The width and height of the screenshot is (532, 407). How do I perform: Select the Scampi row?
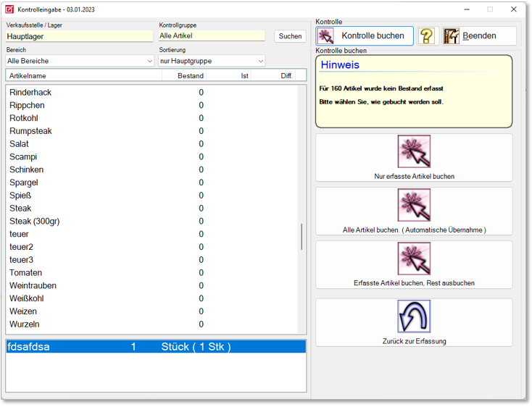pyautogui.click(x=151, y=156)
